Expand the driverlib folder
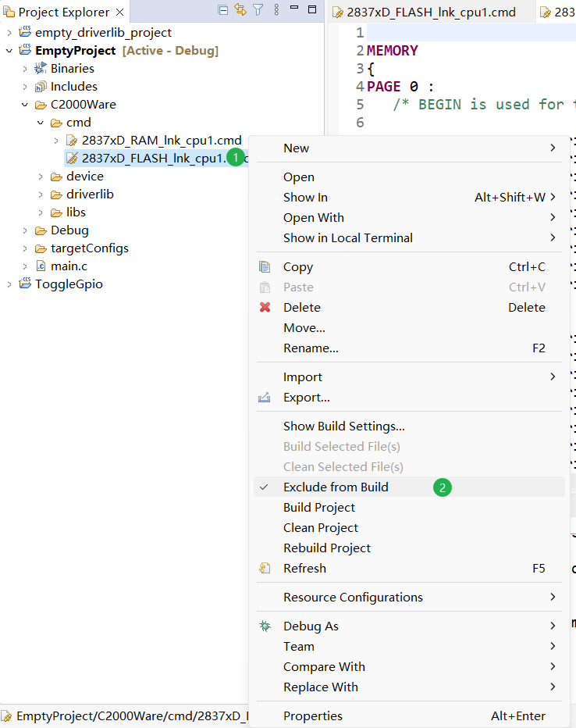This screenshot has width=576, height=728. (41, 194)
